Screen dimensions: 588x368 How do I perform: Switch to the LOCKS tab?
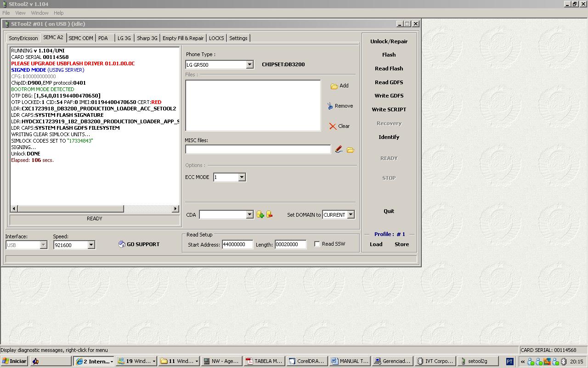click(216, 38)
